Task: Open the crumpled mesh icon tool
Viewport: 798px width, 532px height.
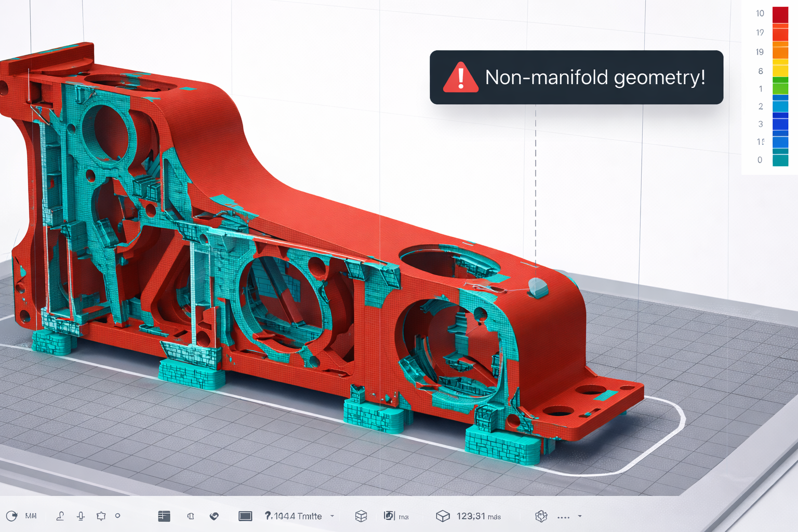Action: point(541,516)
